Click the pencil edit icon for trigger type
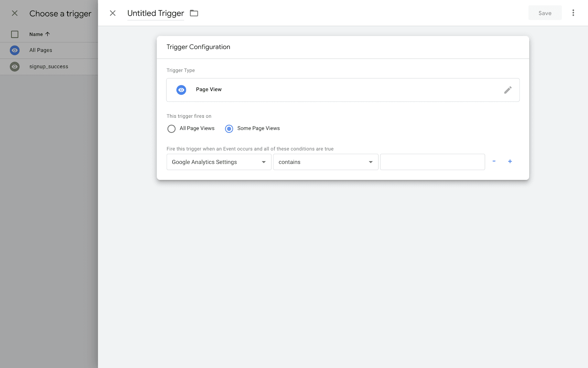This screenshot has width=588, height=368. pos(508,90)
